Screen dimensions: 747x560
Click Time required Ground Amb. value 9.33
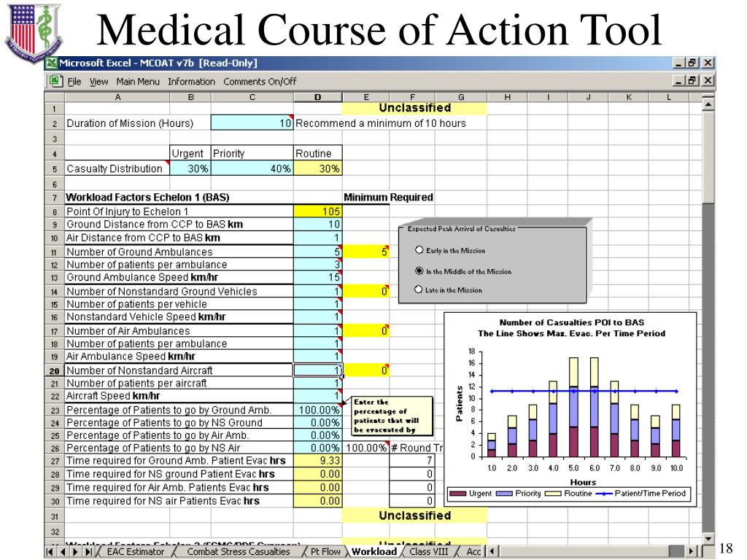coord(318,461)
